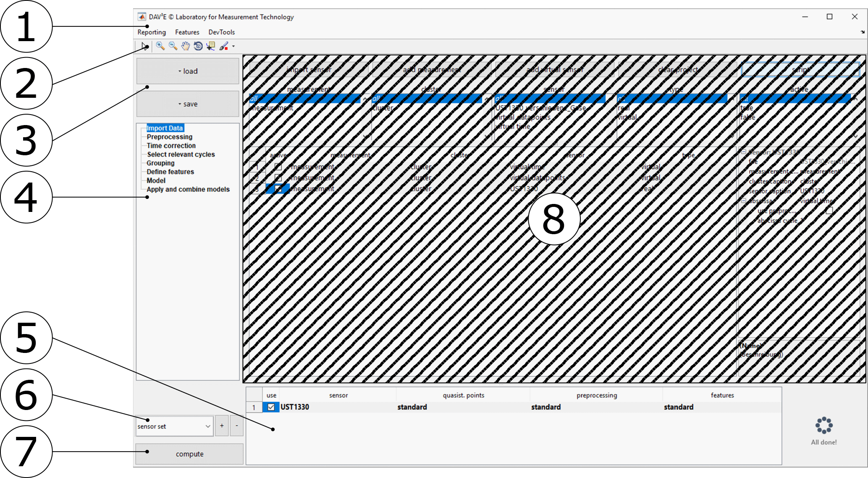Activate the Zoom Out magnifier tool
The width and height of the screenshot is (868, 478).
173,46
